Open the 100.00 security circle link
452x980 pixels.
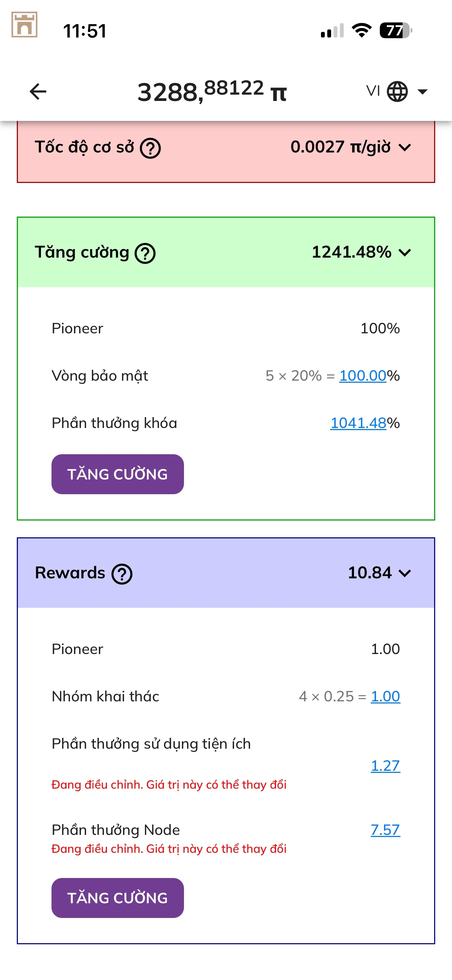coord(363,376)
